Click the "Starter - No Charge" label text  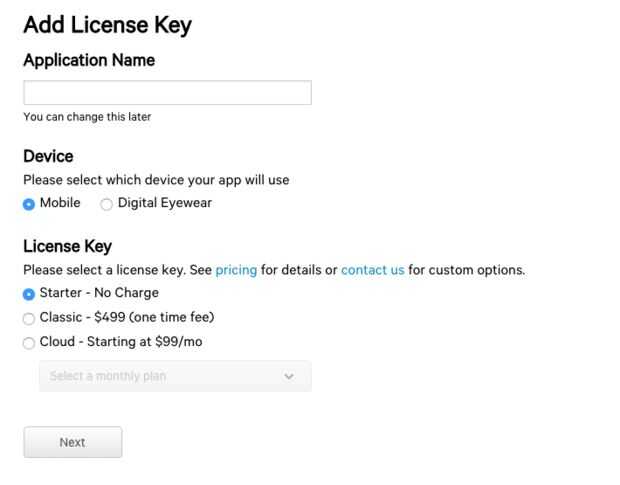point(99,293)
